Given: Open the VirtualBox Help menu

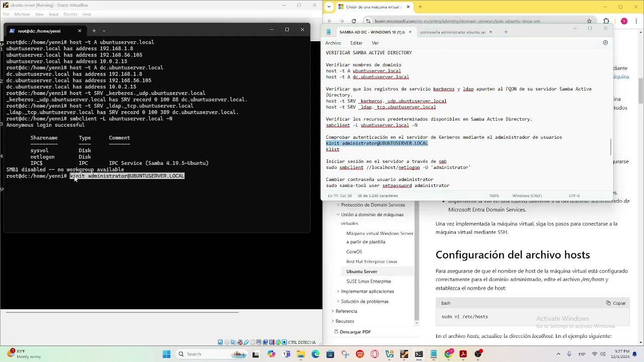Looking at the screenshot, I should point(87,14).
